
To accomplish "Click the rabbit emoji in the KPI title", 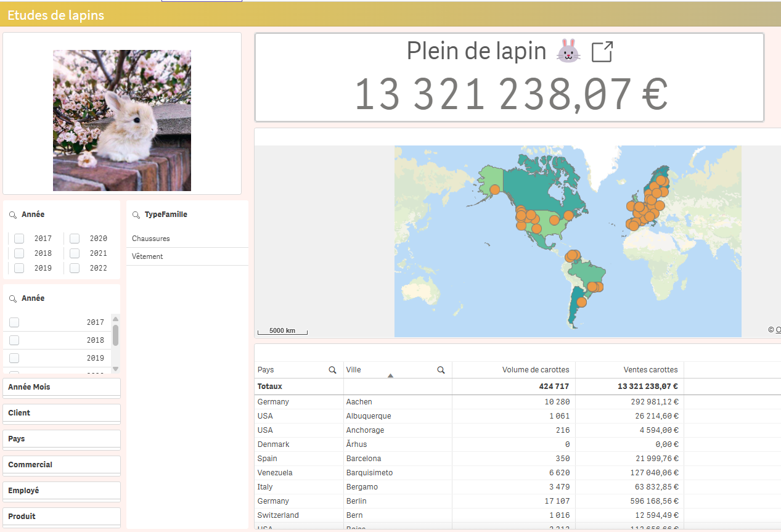I will (568, 51).
